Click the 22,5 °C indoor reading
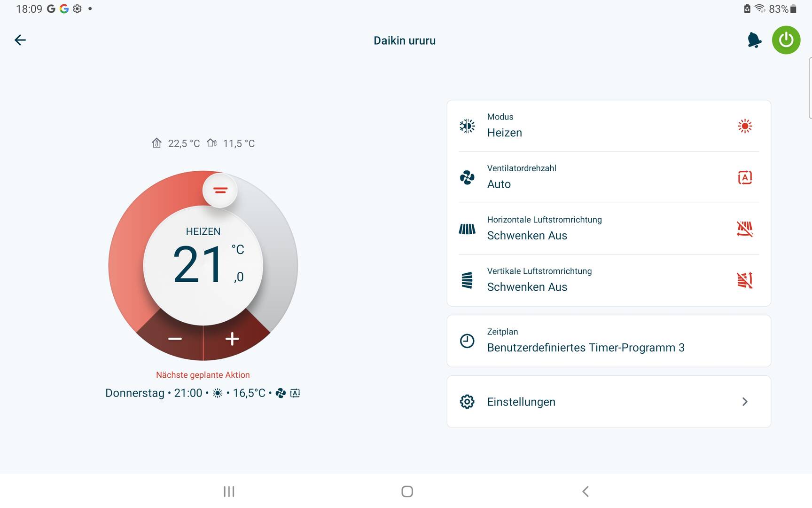This screenshot has width=812, height=508. (184, 143)
